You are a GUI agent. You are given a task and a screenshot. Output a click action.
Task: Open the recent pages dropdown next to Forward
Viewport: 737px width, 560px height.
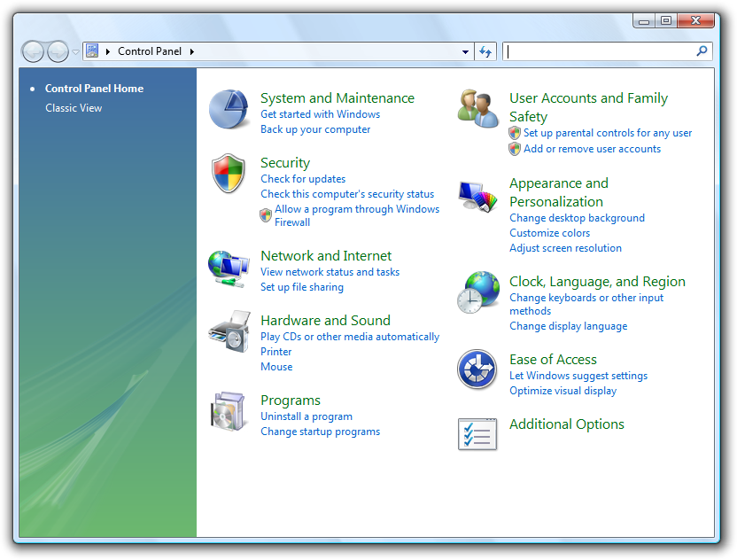(75, 52)
